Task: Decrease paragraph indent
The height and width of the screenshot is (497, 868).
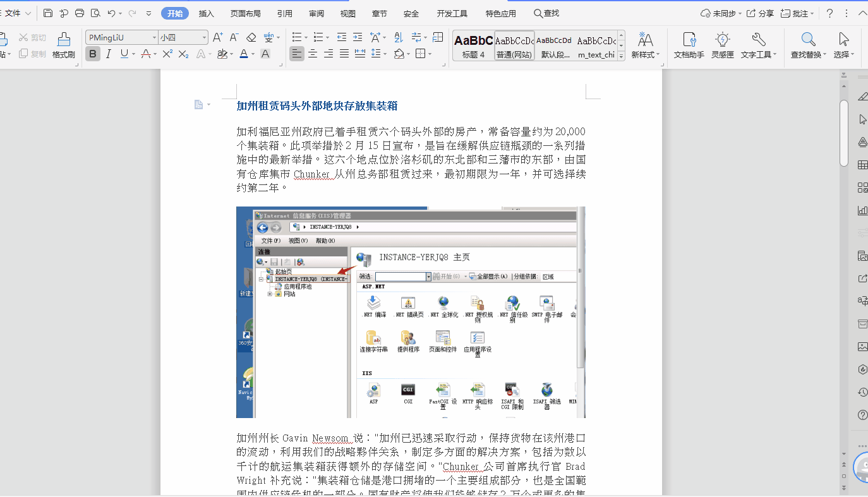Action: click(342, 38)
